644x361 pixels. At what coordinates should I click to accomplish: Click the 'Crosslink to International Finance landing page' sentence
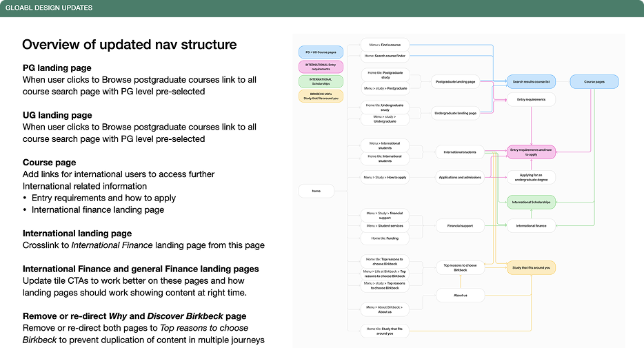(x=143, y=245)
